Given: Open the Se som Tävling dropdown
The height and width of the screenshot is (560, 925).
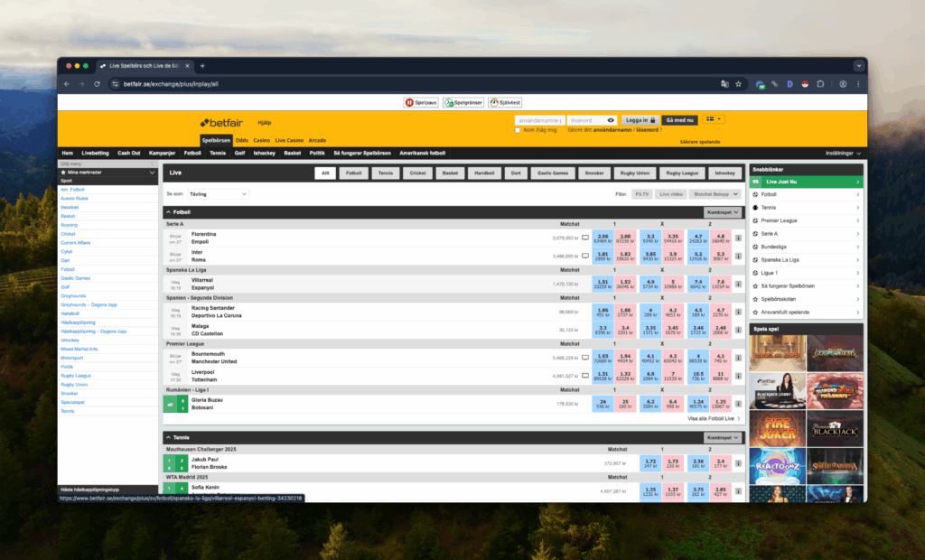Looking at the screenshot, I should (x=218, y=194).
